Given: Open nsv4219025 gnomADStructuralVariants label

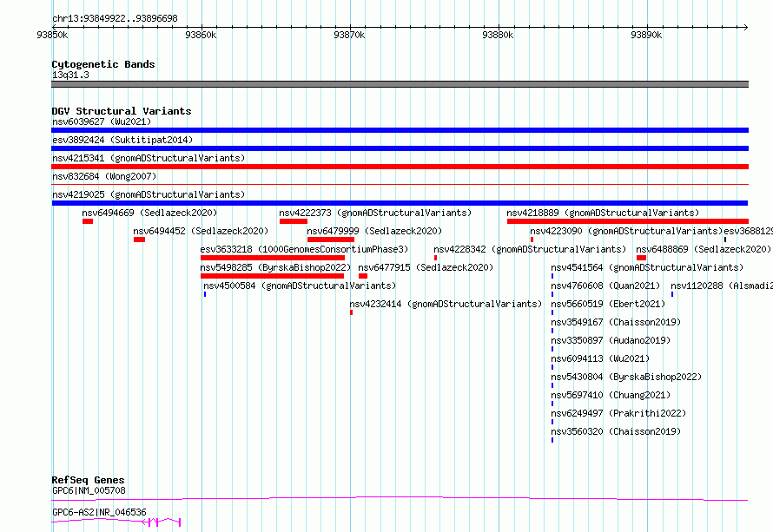Looking at the screenshot, I should (149, 194).
